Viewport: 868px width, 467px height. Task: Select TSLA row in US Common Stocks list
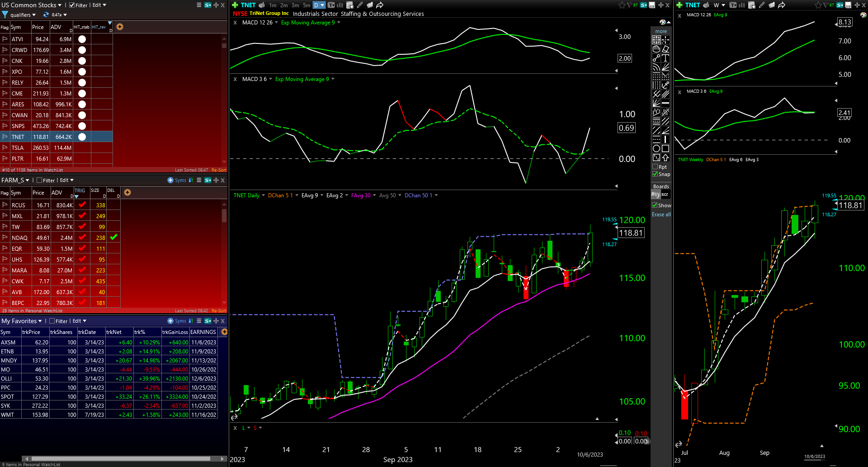point(57,148)
